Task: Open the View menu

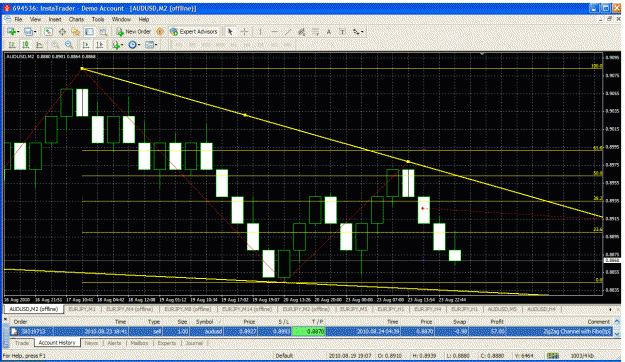Action: [x=35, y=19]
